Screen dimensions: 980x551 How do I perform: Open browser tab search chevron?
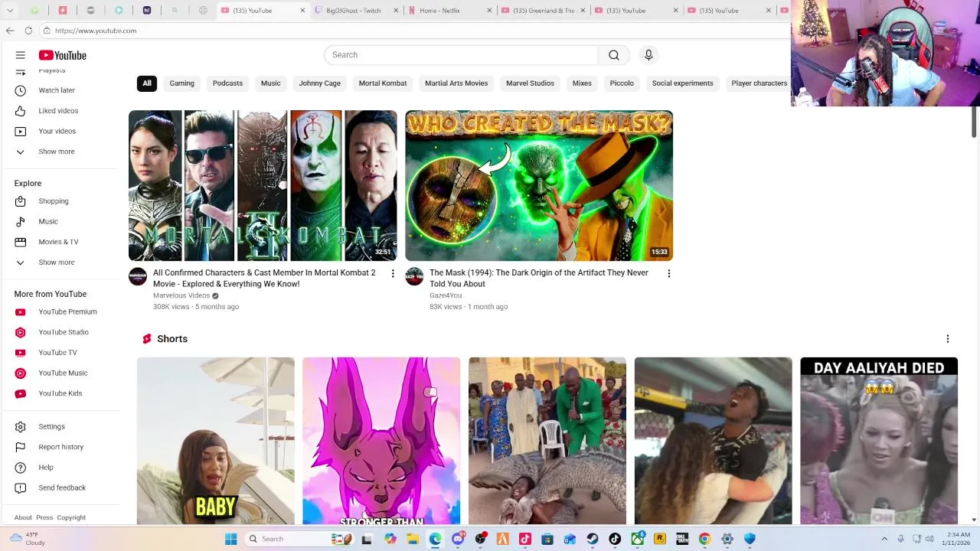click(x=10, y=11)
